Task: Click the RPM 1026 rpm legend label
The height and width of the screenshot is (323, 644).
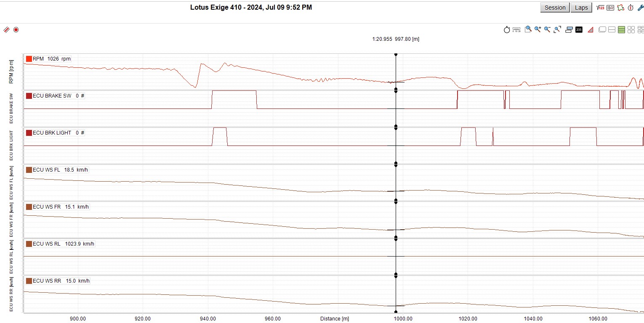Action: coord(52,59)
